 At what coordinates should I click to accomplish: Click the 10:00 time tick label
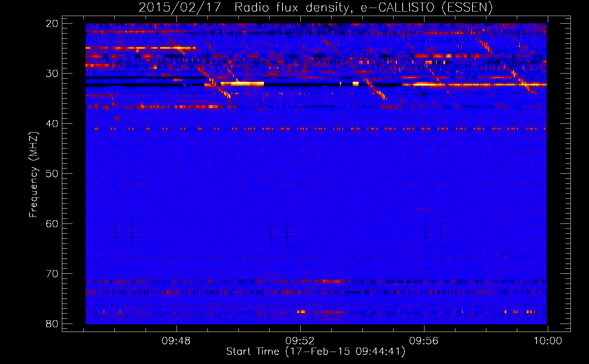pyautogui.click(x=548, y=341)
